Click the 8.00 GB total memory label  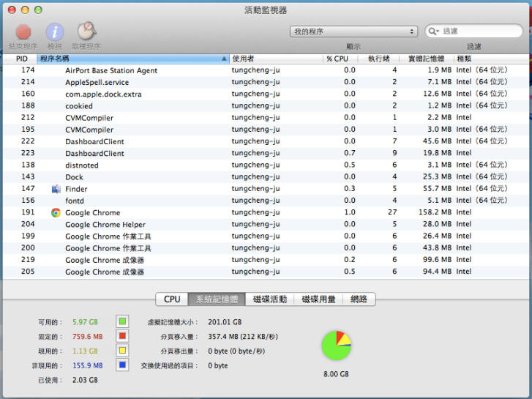click(336, 374)
